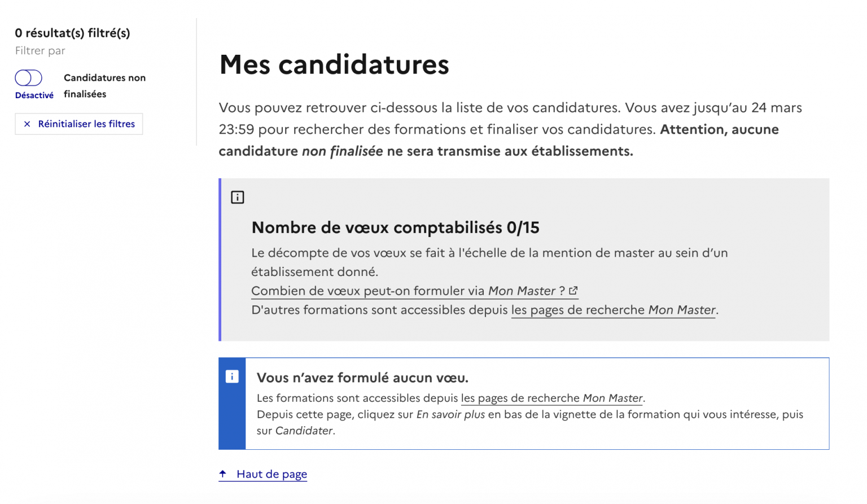Open les pages de recherche Mon Master in blue notice
This screenshot has height=504, width=867.
pos(551,398)
